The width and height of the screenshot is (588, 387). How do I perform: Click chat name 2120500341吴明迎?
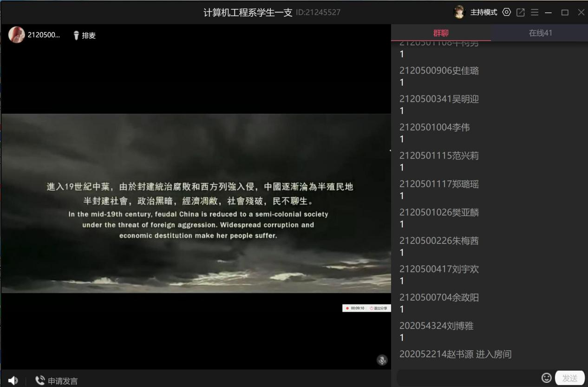pos(439,99)
